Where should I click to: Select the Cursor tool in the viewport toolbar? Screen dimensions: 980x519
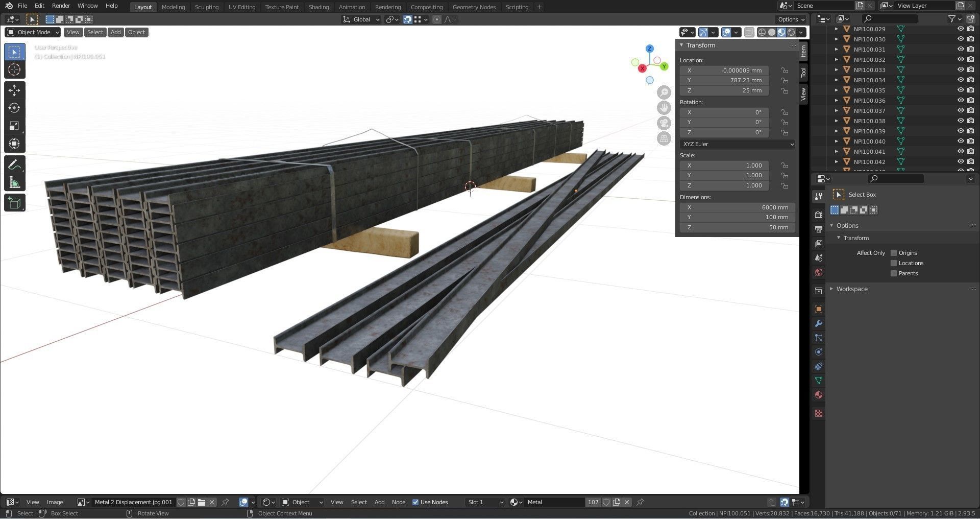coord(14,69)
